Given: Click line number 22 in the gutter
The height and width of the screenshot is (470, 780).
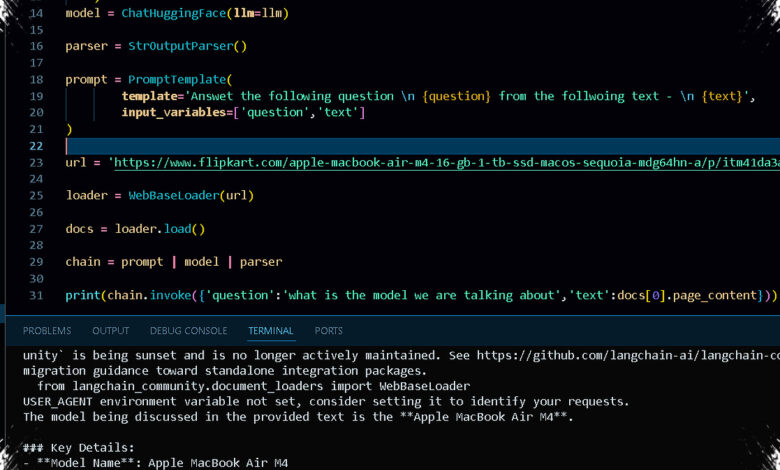Looking at the screenshot, I should click(36, 146).
